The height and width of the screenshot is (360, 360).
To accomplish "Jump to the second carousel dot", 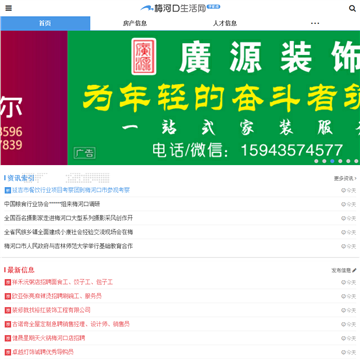I will coord(324,161).
